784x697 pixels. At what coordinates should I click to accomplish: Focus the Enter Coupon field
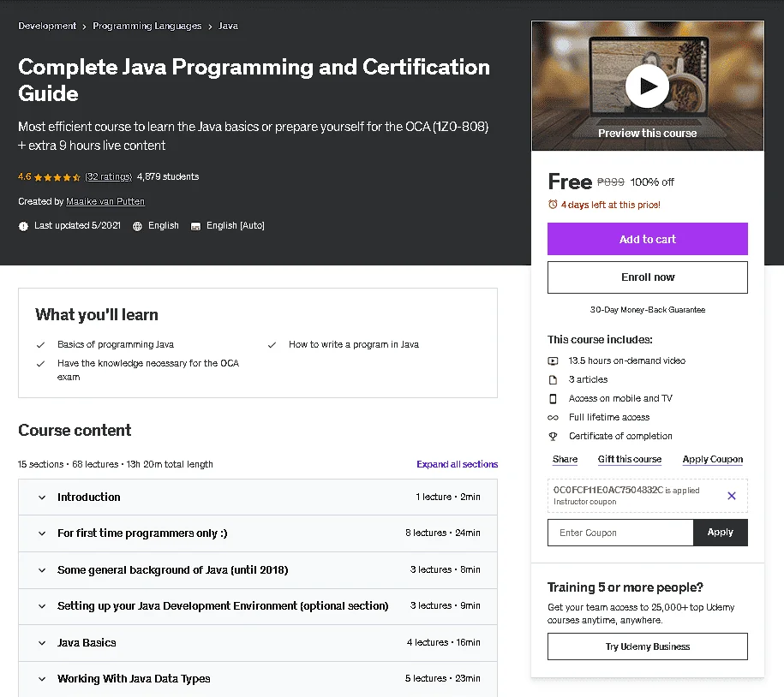(x=620, y=533)
